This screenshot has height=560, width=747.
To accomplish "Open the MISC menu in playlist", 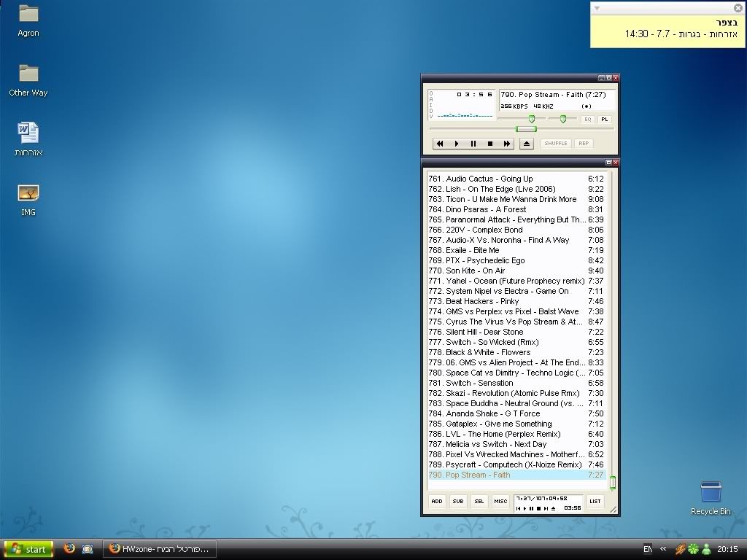I will coord(500,501).
